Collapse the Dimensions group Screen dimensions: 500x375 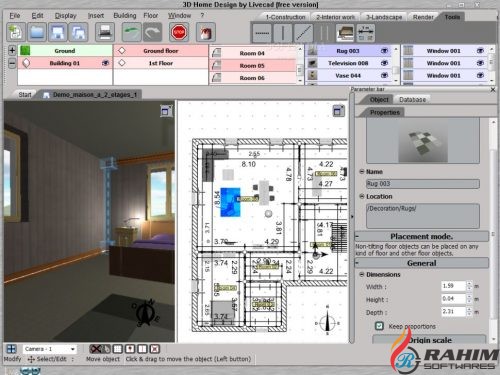362,274
